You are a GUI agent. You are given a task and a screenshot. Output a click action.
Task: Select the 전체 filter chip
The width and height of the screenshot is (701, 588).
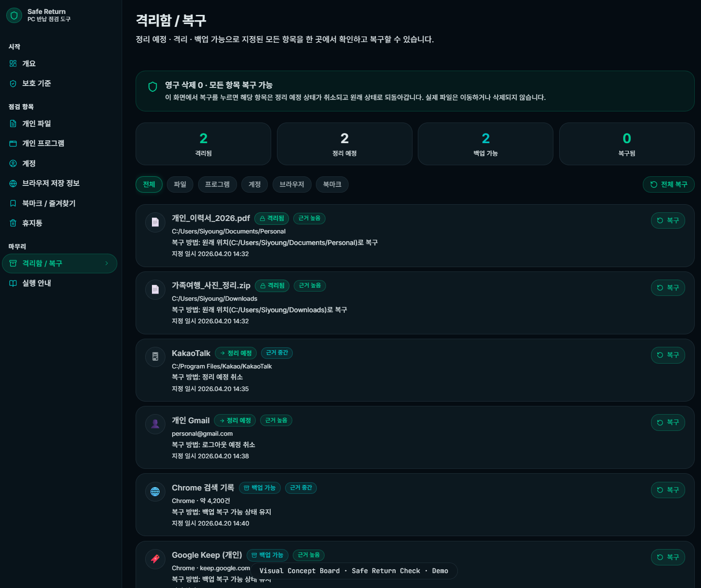[149, 184]
